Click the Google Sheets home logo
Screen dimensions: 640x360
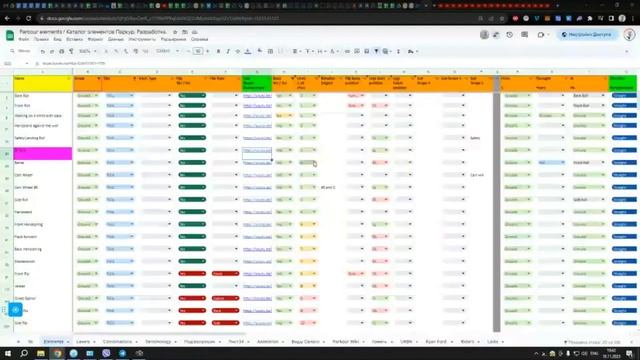(10, 35)
